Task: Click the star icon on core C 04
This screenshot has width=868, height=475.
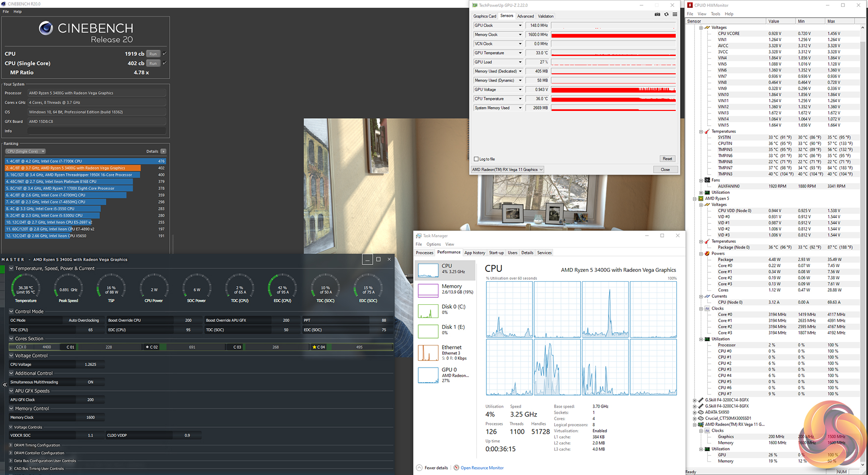Action: click(x=314, y=347)
